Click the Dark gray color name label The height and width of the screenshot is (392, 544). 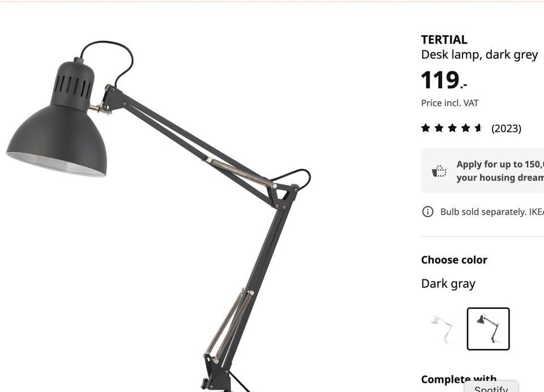448,284
